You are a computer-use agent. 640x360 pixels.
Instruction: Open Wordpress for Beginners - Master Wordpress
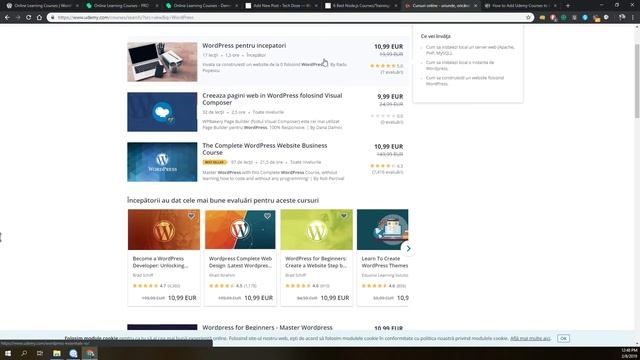(x=267, y=327)
